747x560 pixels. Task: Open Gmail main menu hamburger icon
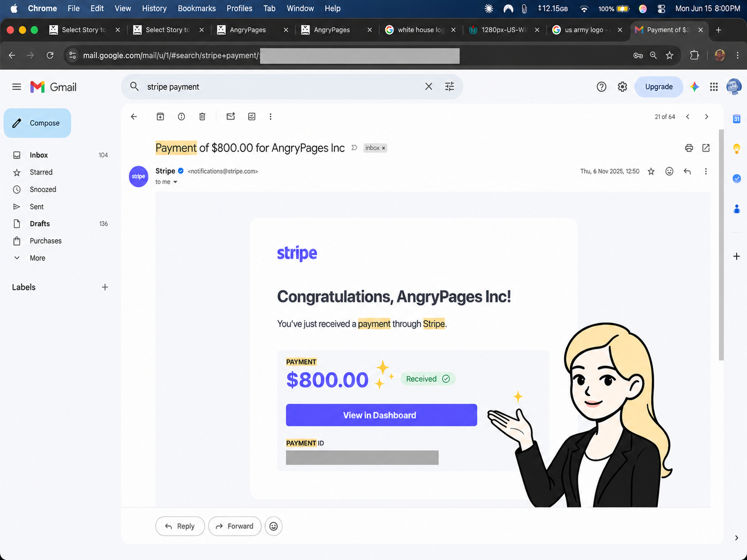pos(17,87)
